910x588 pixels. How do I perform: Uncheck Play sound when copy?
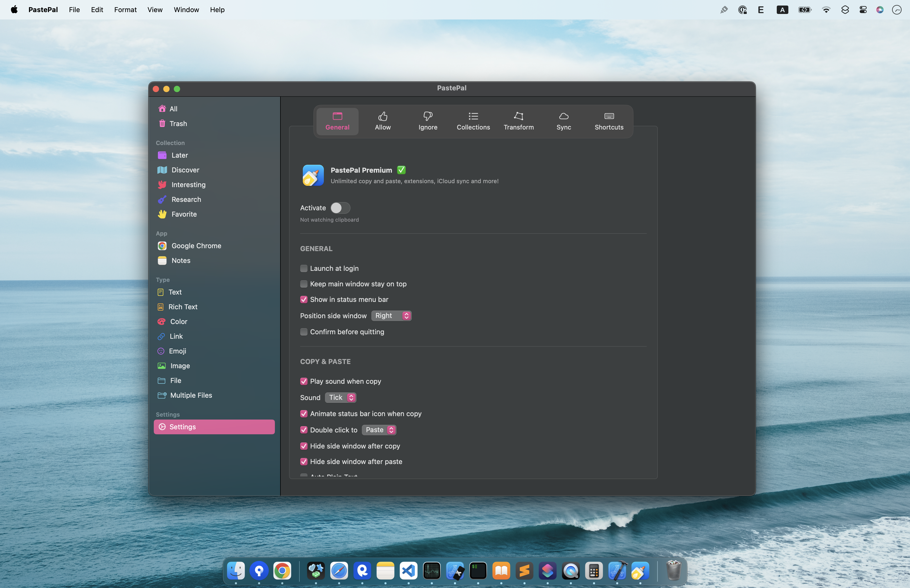click(x=304, y=381)
